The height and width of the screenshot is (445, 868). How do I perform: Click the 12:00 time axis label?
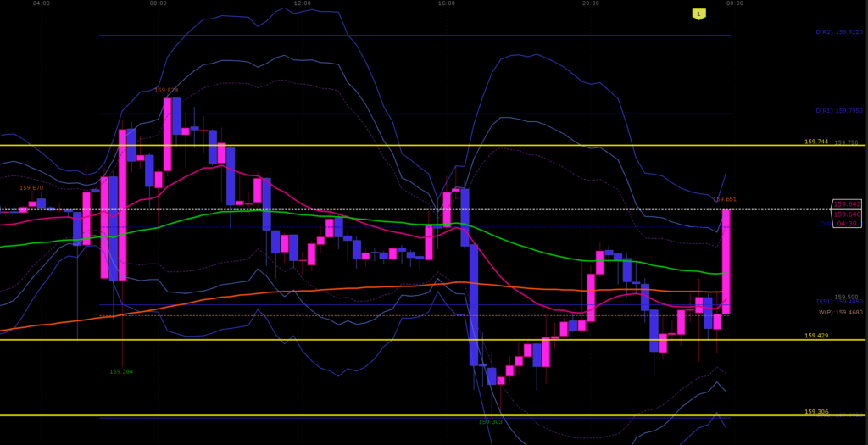[303, 3]
